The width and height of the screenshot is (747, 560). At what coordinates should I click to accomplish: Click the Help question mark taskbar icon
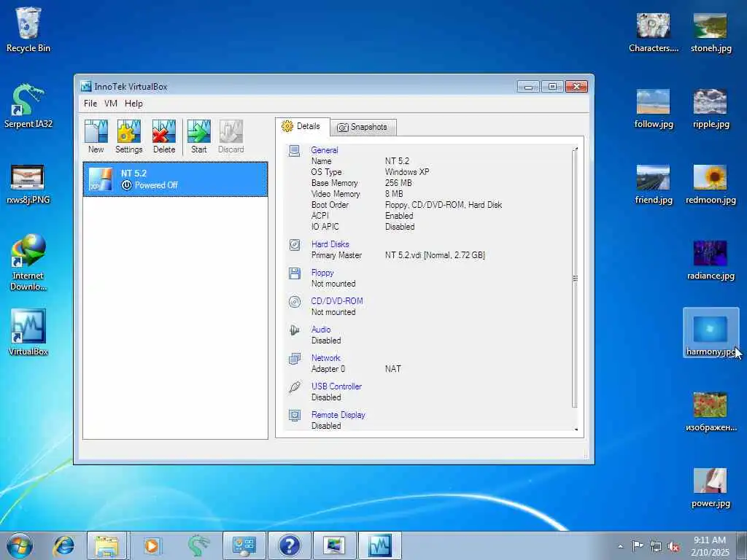pos(289,545)
